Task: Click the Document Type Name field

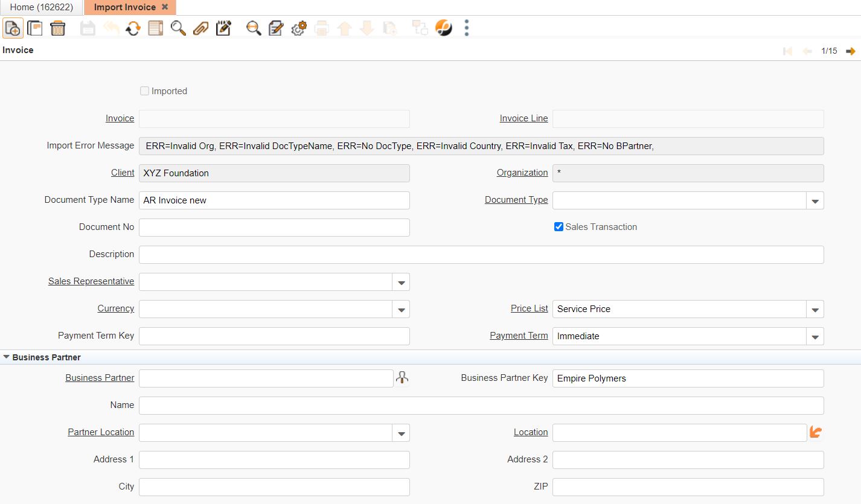Action: (x=274, y=200)
